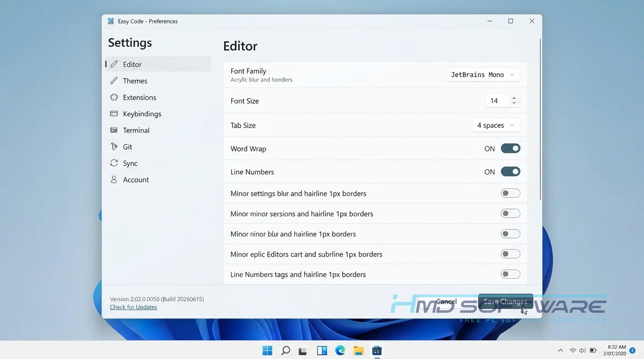Viewport: 644px width, 359px height.
Task: Enable Minor settings blur toggle
Action: point(511,193)
